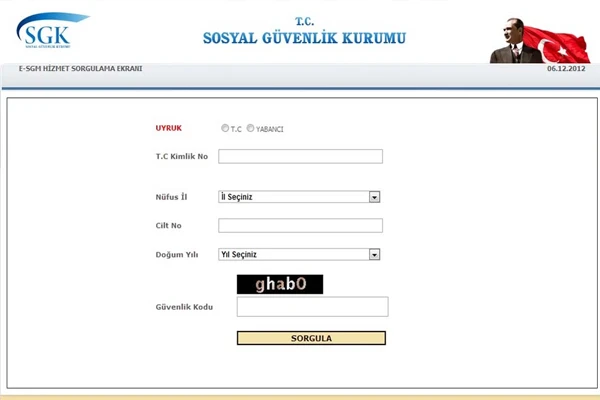
Task: Click the Güvenlik Kodu input field
Action: pos(313,307)
